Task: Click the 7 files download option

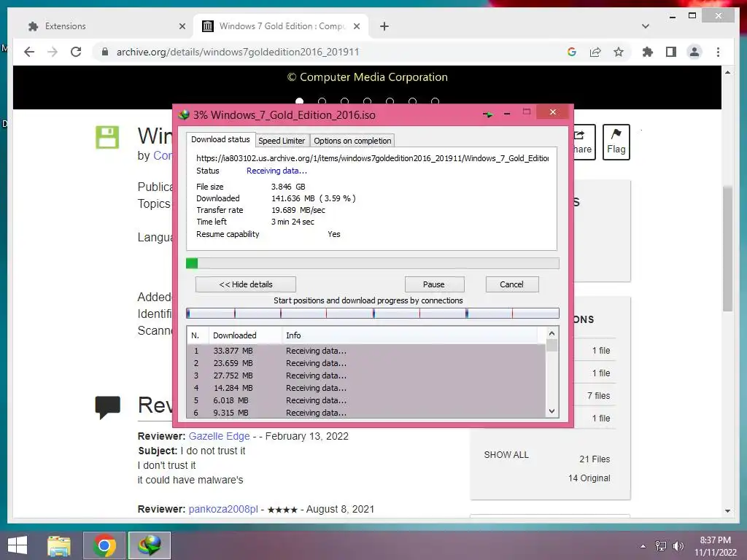Action: (598, 396)
